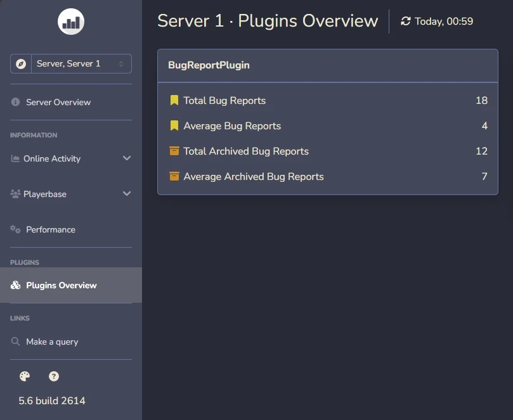Screen dimensions: 513x420
Task: Click the playerbase users icon in sidebar
Action: pyautogui.click(x=15, y=194)
